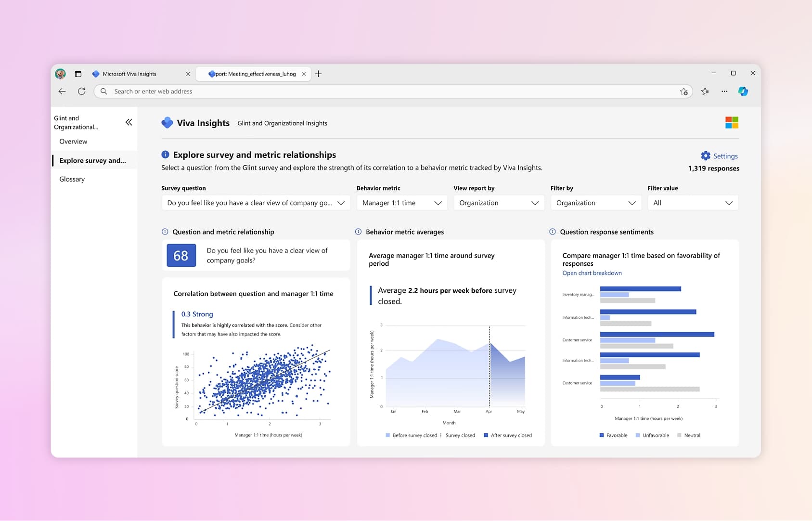Open a new browser tab
The image size is (812, 521).
tap(318, 74)
